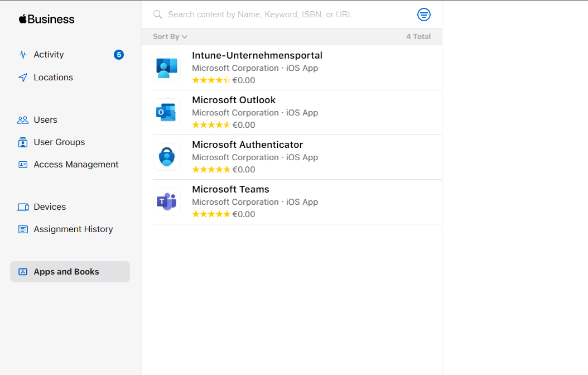Show the Devices list
This screenshot has height=375, width=588.
(50, 207)
